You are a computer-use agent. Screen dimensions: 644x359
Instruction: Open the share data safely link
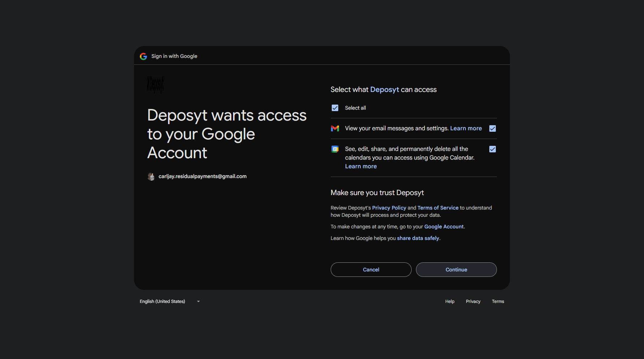point(418,238)
